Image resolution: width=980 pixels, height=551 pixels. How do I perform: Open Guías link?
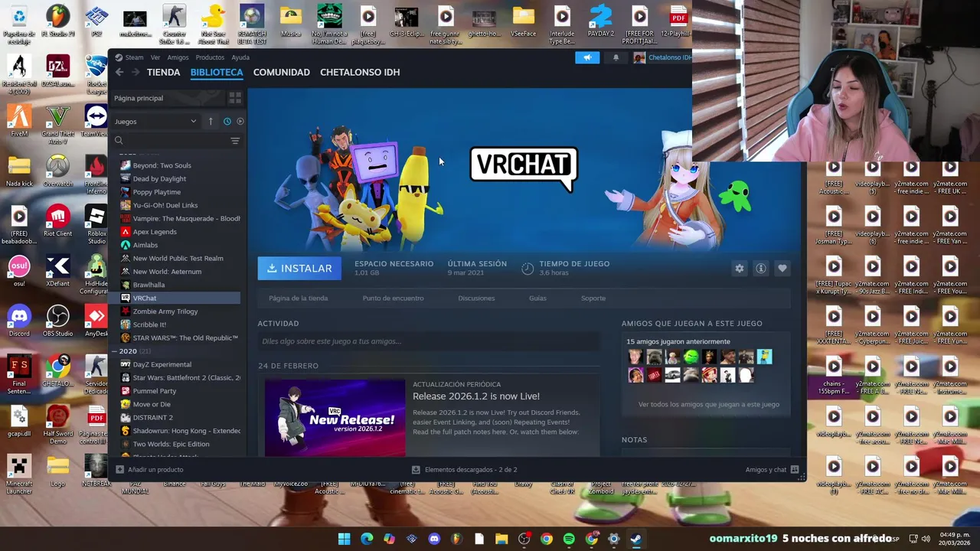(x=537, y=298)
